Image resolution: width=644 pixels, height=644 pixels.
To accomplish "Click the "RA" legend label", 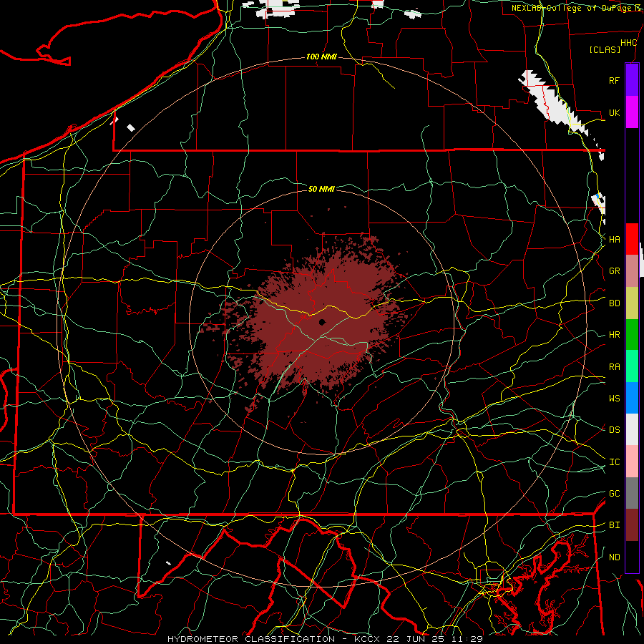I will point(614,367).
